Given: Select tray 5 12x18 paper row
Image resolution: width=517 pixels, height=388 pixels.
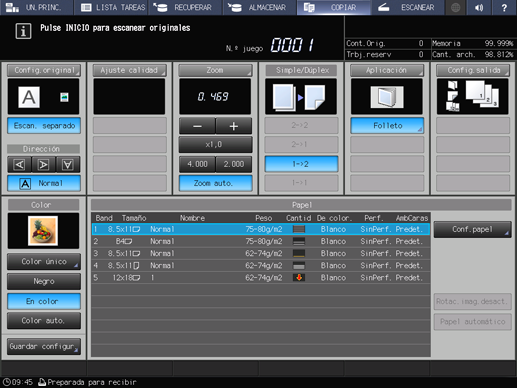Looking at the screenshot, I should 261,278.
